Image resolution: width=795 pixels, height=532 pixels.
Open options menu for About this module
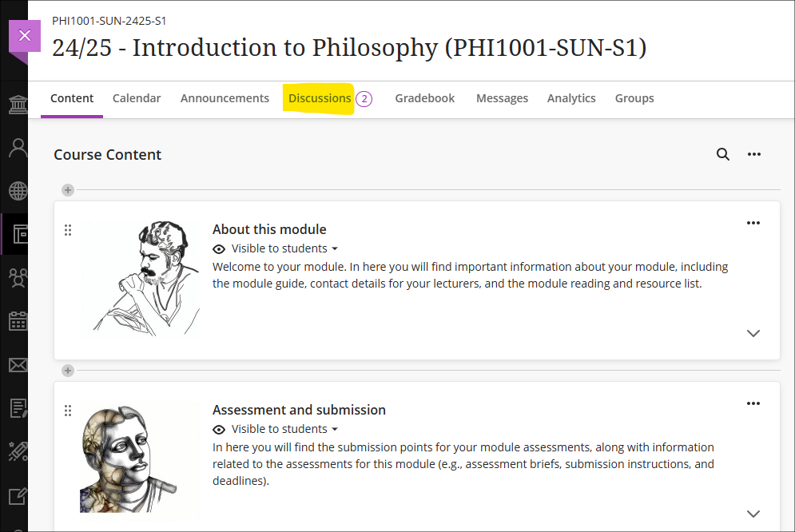point(753,223)
